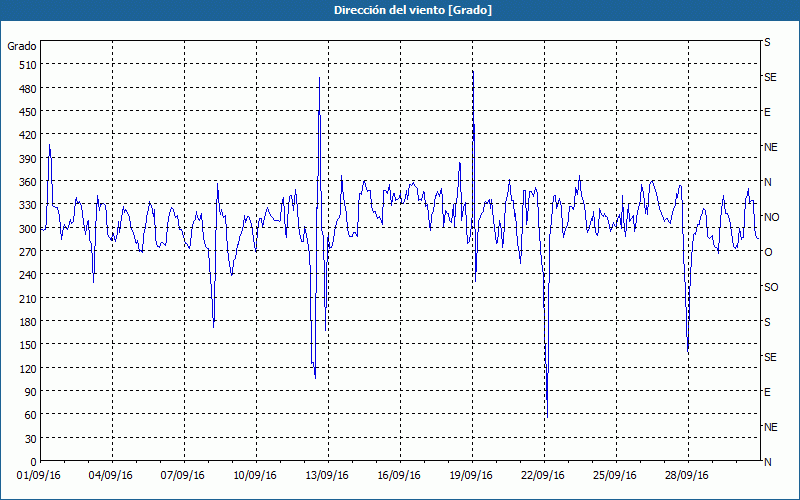
Task: Click the 'NE' compass label between 60 and 30
Action: [771, 427]
